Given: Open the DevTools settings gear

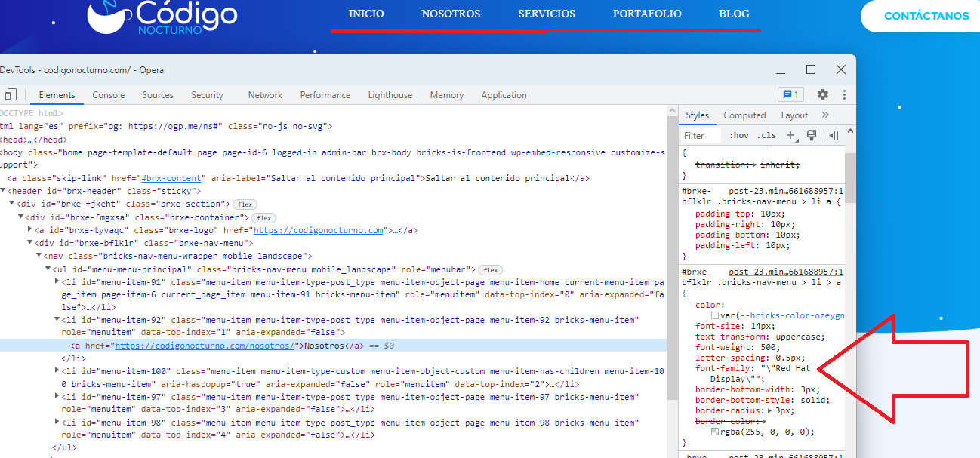Looking at the screenshot, I should pos(821,94).
